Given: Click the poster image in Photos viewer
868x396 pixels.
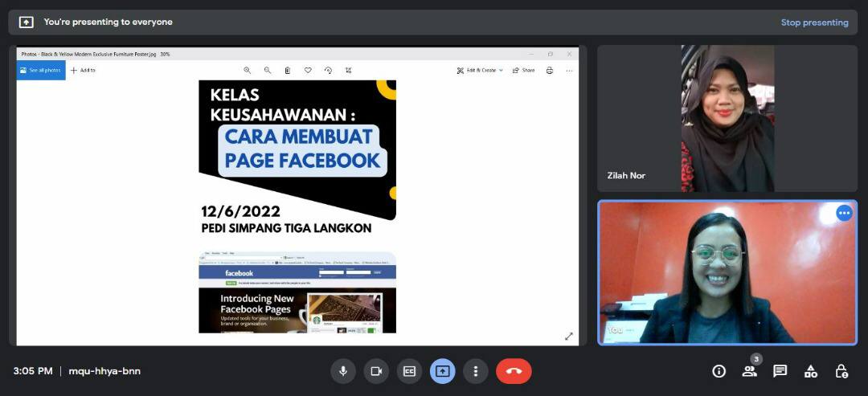Looking at the screenshot, I should coord(297,206).
